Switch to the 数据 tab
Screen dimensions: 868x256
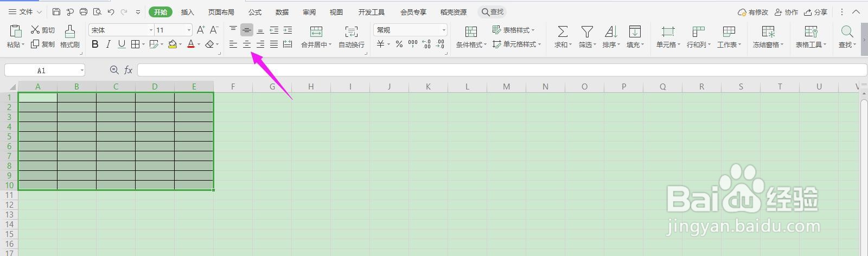282,12
